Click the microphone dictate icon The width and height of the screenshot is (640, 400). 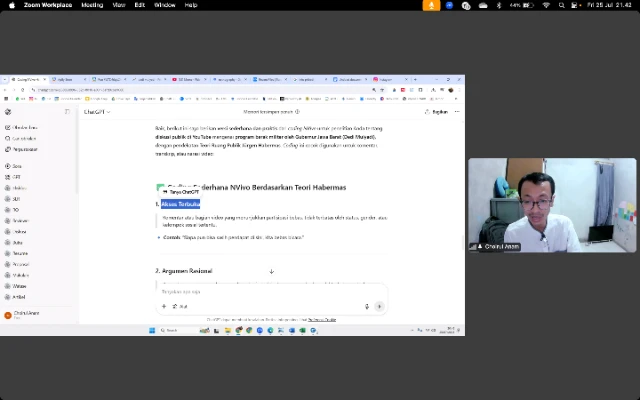(x=367, y=307)
